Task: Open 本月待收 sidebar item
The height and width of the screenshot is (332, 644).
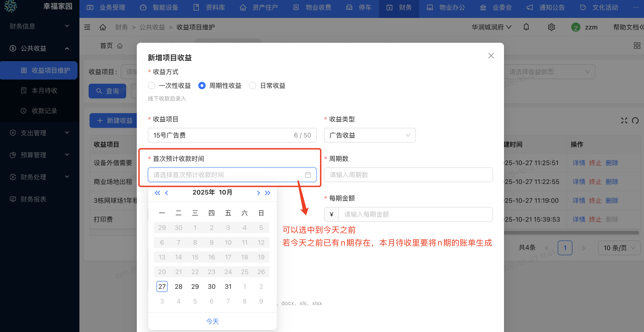Action: point(44,91)
